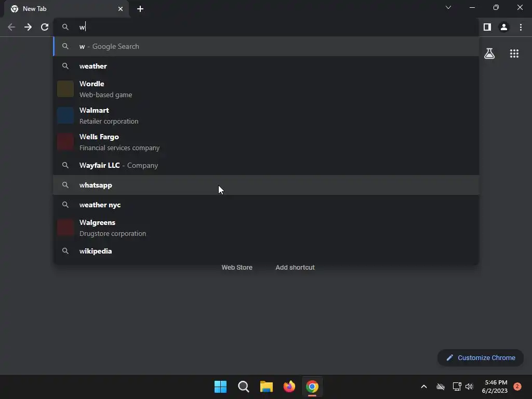
Task: Click the Walgreens thumbnail image
Action: (x=65, y=228)
